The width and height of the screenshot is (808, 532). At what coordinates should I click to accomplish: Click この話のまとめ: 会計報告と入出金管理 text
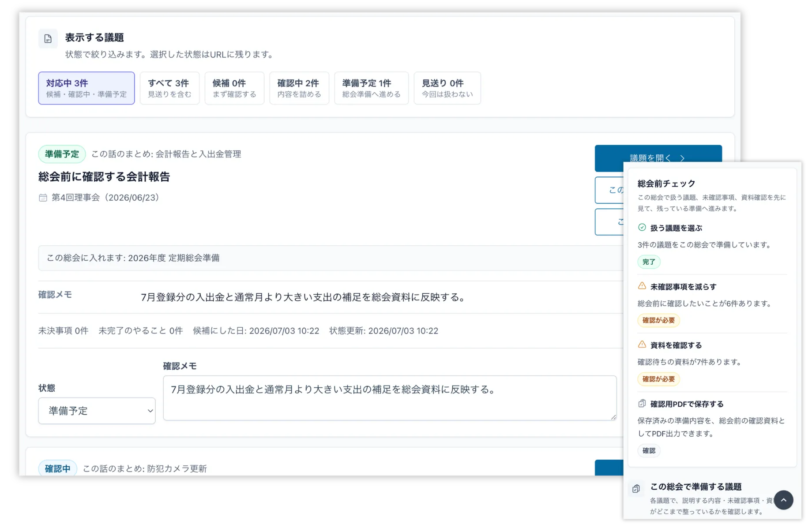[166, 154]
